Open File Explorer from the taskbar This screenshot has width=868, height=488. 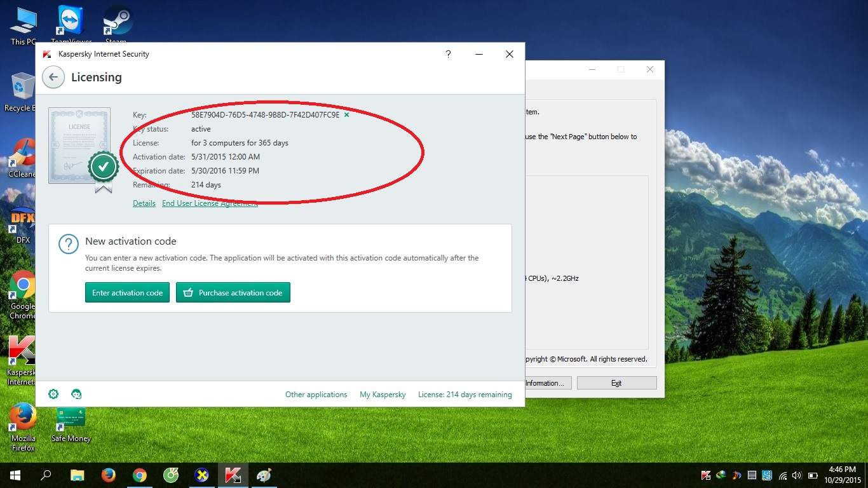[77, 475]
